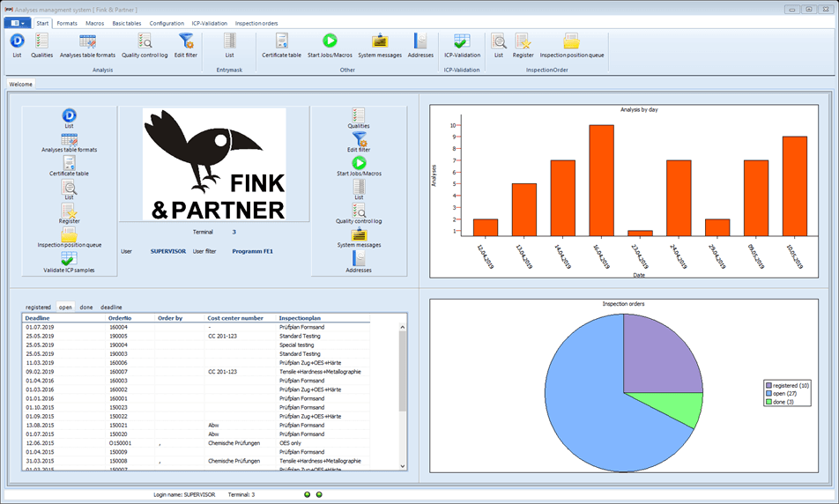Image resolution: width=839 pixels, height=504 pixels.
Task: Click Edit filter in the ribbon
Action: pos(186,46)
